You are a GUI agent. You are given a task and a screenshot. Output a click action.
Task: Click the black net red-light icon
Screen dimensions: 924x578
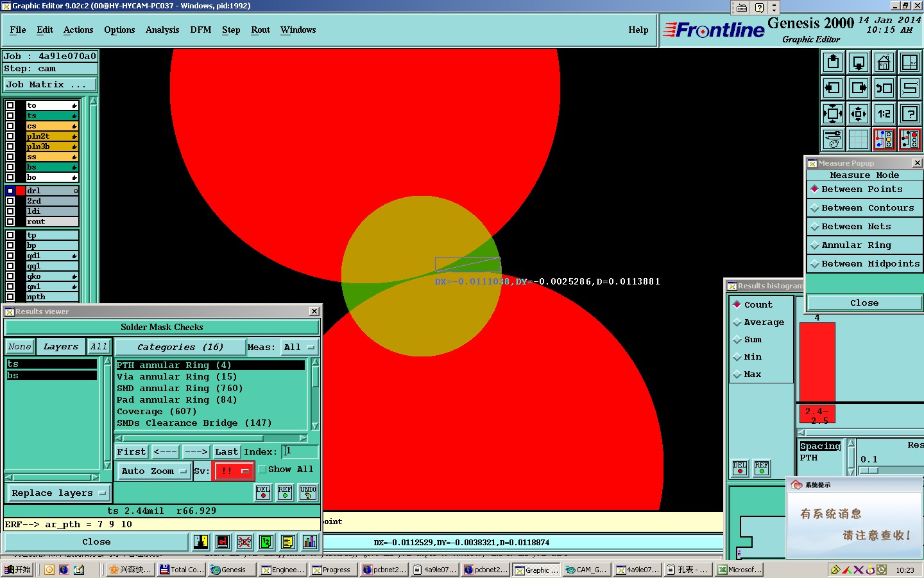pyautogui.click(x=910, y=139)
